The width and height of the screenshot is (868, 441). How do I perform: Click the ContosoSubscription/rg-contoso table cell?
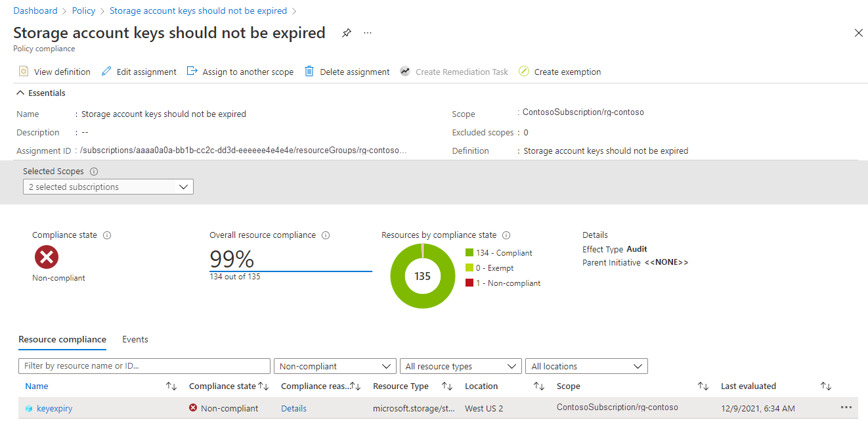coord(617,407)
